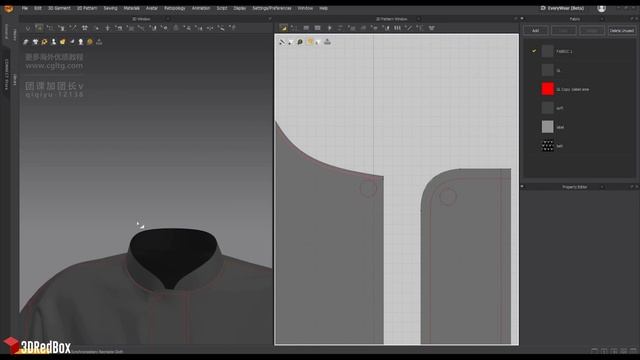The height and width of the screenshot is (360, 640).
Task: Click the Delete Unused button
Action: click(x=622, y=31)
